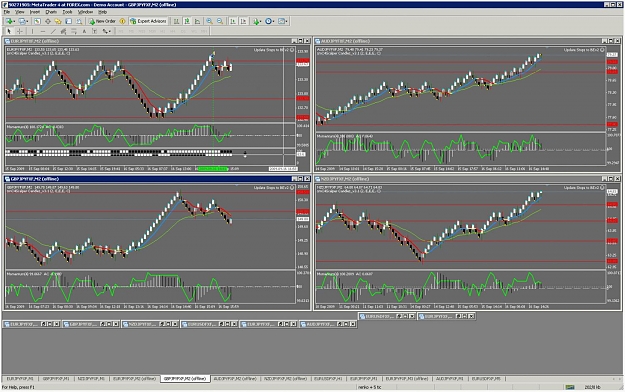
Task: Open the File menu
Action: [7, 12]
